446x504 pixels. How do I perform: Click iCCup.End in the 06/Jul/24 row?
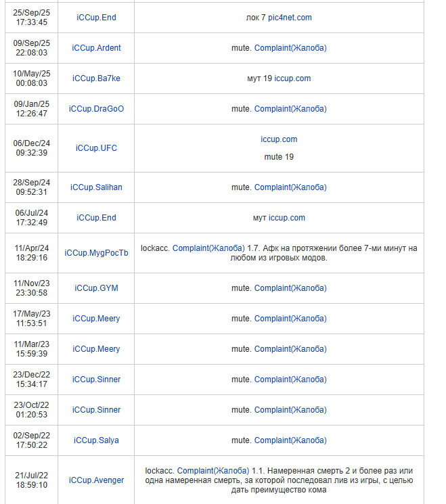(96, 218)
